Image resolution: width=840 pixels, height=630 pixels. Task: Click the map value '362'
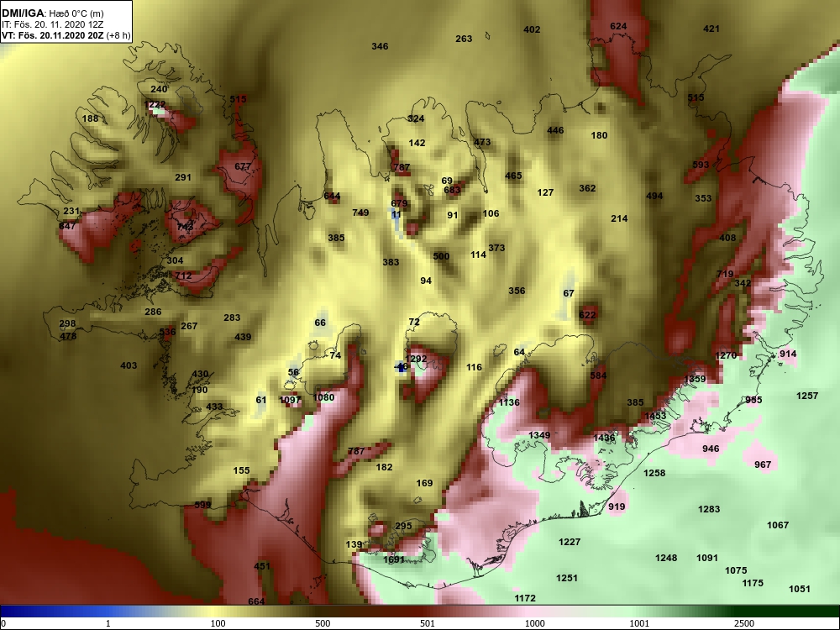point(587,188)
